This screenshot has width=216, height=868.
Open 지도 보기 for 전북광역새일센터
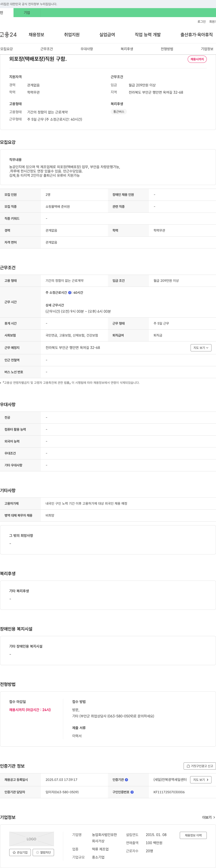tap(201, 780)
